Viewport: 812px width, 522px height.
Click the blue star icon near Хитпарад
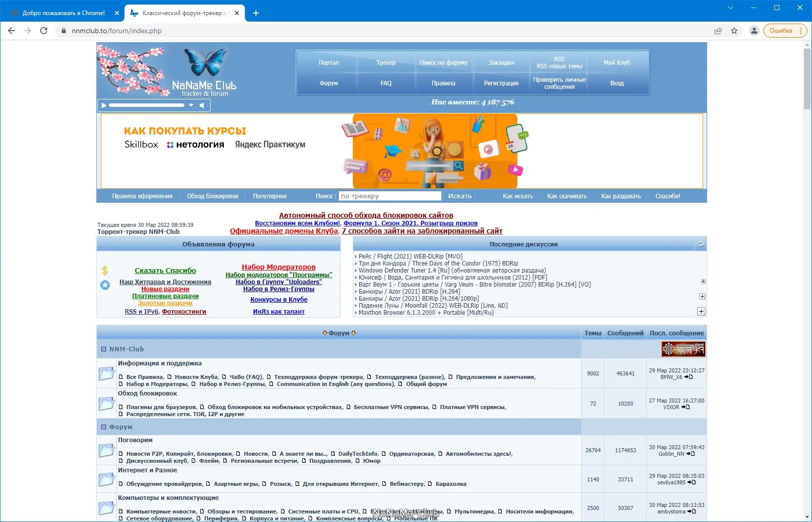coord(105,285)
